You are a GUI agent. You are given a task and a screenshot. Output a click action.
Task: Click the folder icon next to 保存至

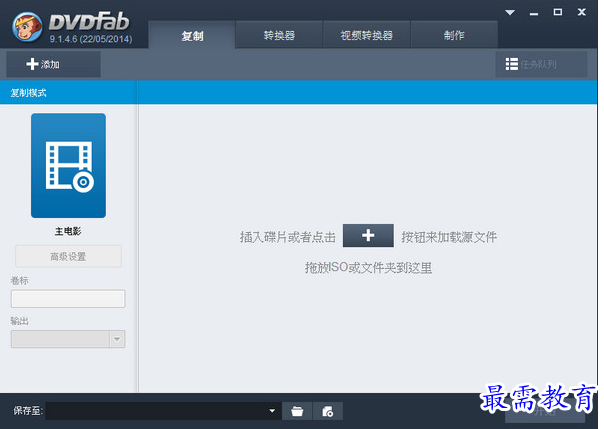[x=297, y=411]
